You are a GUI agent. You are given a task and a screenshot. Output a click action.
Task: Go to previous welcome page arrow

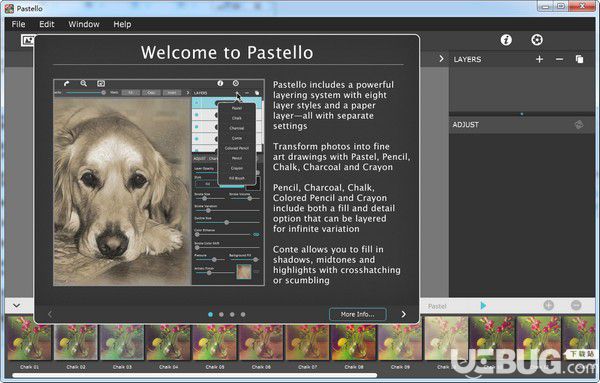coord(50,314)
